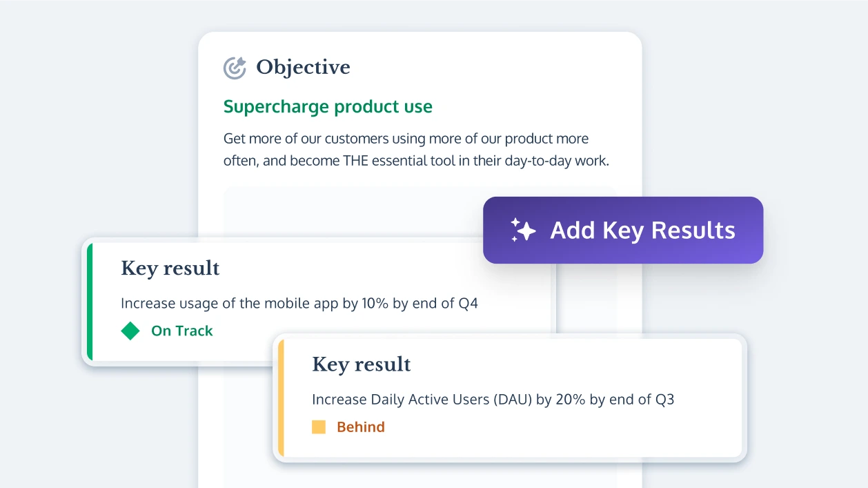Select the yellow status bar on second card
The height and width of the screenshot is (488, 868).
[281, 398]
